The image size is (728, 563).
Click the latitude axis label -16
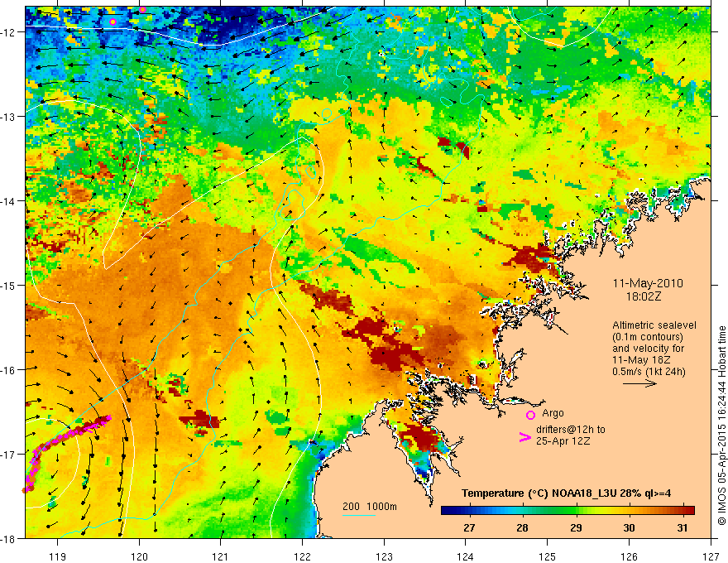9,370
